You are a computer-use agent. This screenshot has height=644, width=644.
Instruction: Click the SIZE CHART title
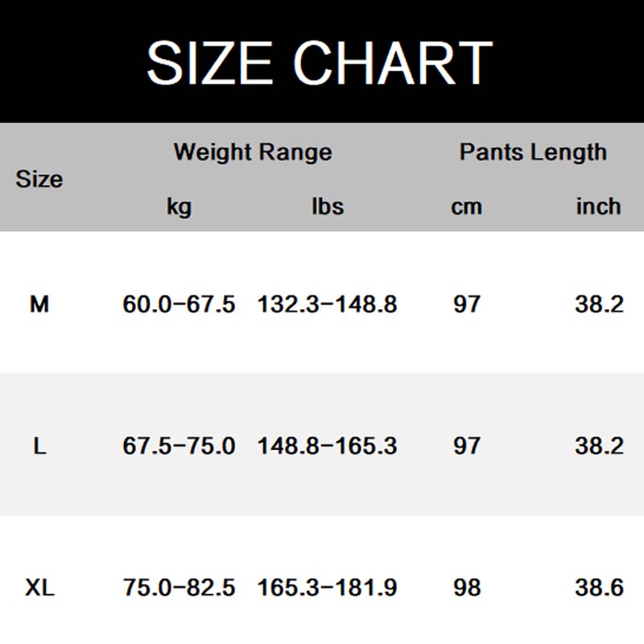pyautogui.click(x=319, y=63)
